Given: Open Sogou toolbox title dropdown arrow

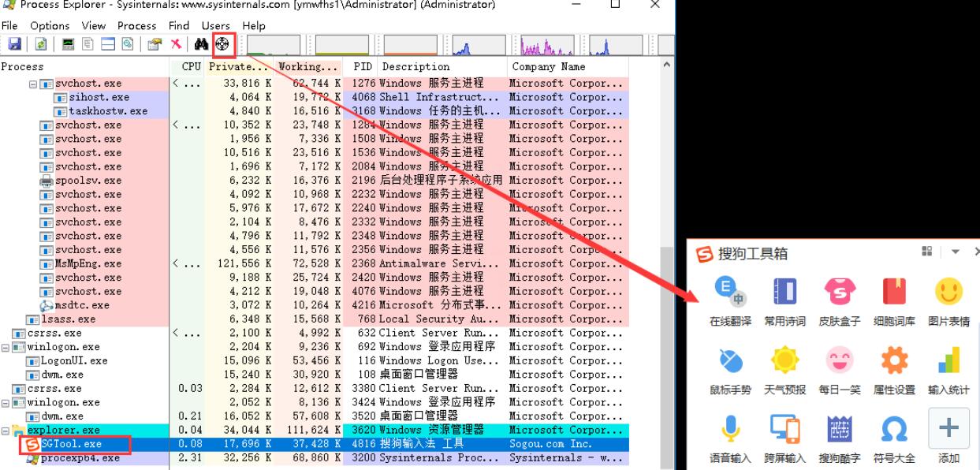Looking at the screenshot, I should (x=956, y=252).
